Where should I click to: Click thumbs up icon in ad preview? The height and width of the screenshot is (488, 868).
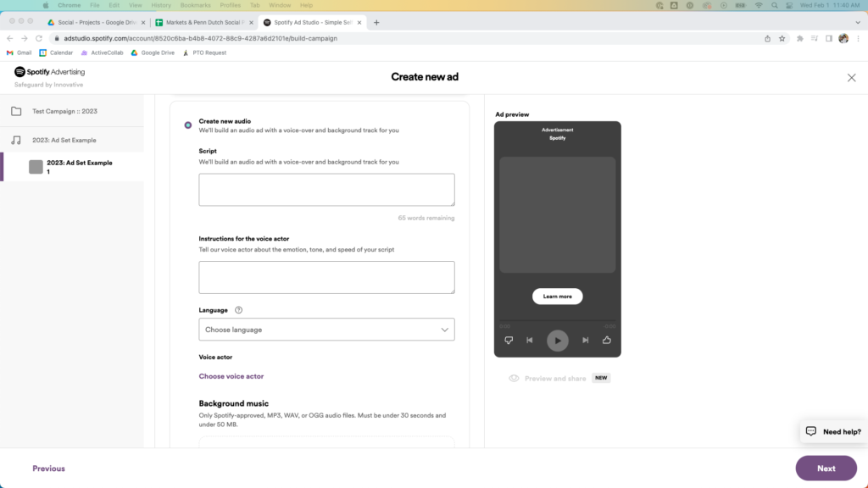point(607,341)
